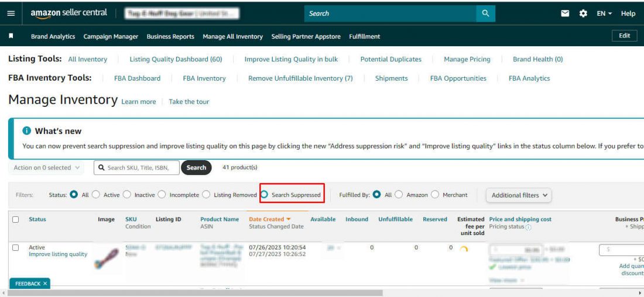
Task: Close the Feedback tab using X
Action: 45,284
